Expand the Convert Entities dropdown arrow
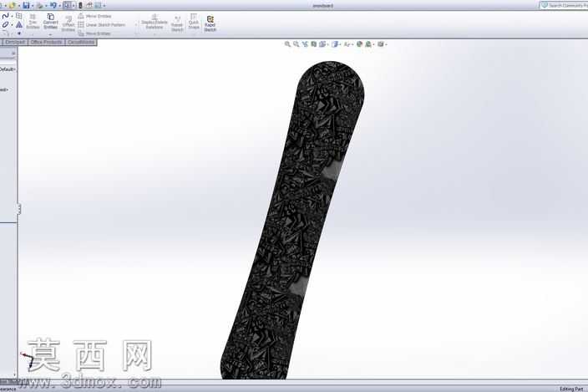This screenshot has width=588, height=392. (x=50, y=33)
